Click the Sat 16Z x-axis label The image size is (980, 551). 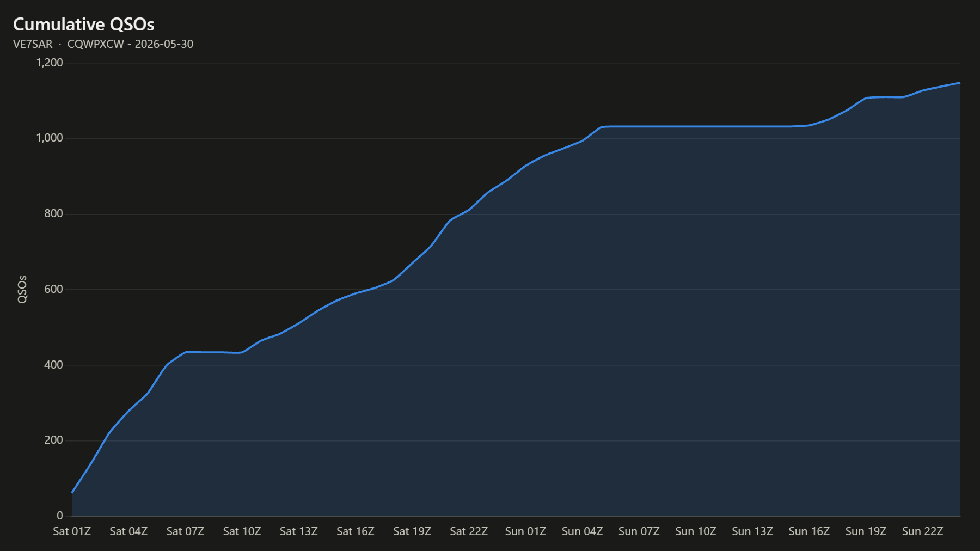pyautogui.click(x=356, y=531)
